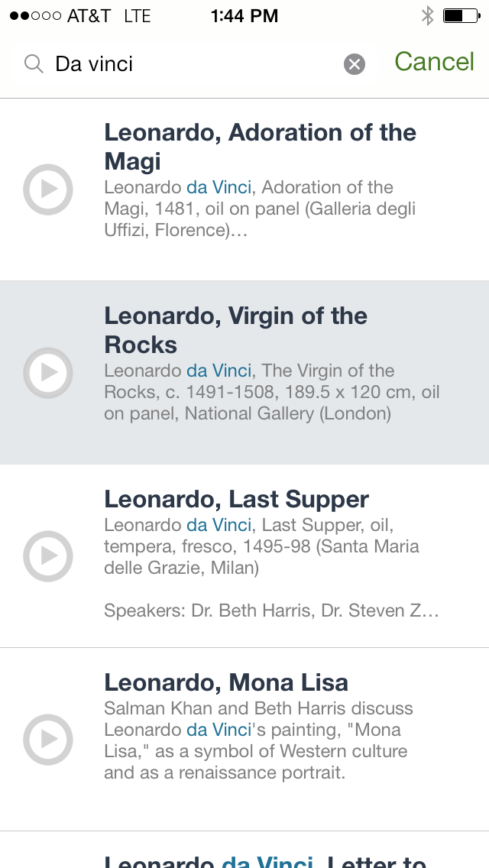Open 'Leonardo, Last Supper' title

236,500
